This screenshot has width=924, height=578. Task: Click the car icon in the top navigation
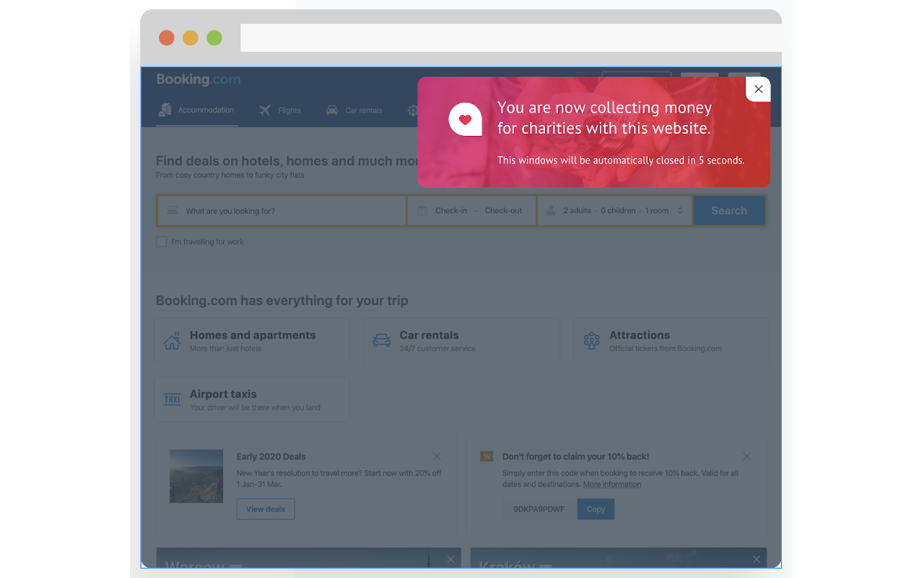pos(332,111)
